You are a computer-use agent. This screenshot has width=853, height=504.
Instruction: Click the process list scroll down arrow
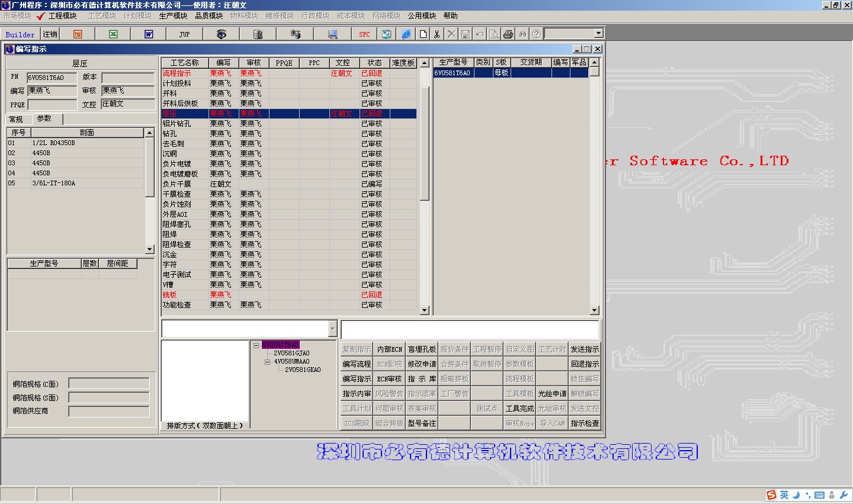point(424,310)
